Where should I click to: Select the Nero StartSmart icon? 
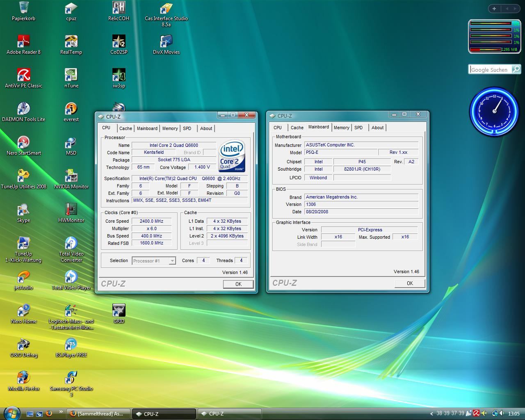23,146
